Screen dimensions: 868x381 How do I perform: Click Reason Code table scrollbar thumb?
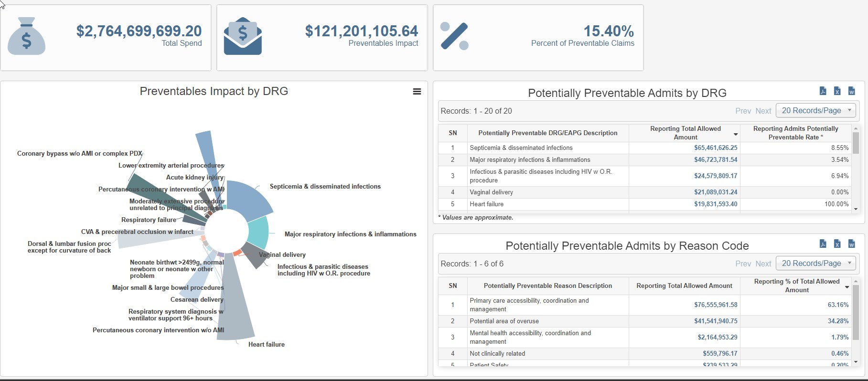click(856, 313)
